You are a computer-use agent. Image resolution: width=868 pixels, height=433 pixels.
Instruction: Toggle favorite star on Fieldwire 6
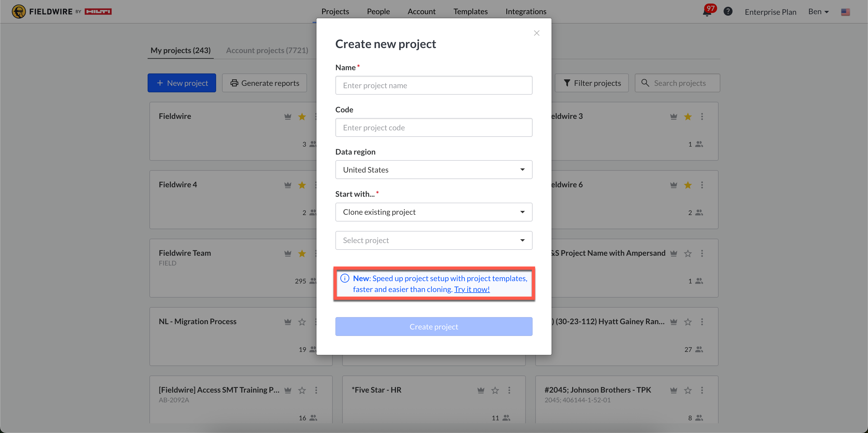[688, 185]
